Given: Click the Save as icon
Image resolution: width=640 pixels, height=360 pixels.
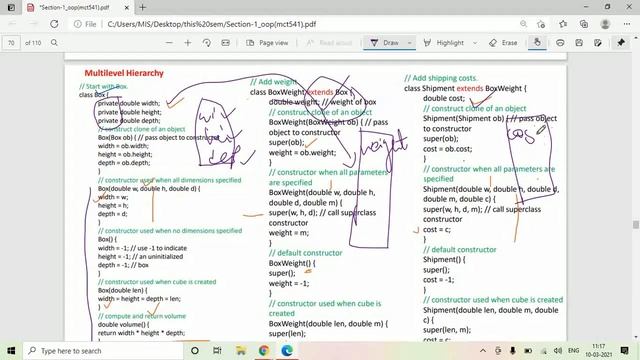Looking at the screenshot, I should tap(598, 42).
